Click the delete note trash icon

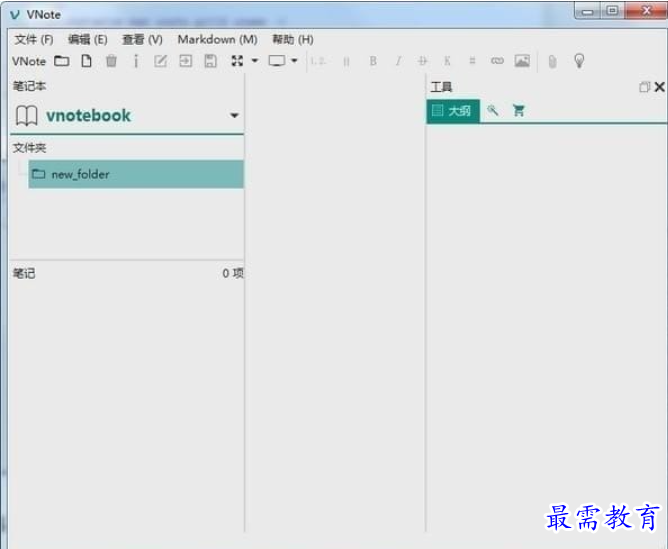click(111, 61)
